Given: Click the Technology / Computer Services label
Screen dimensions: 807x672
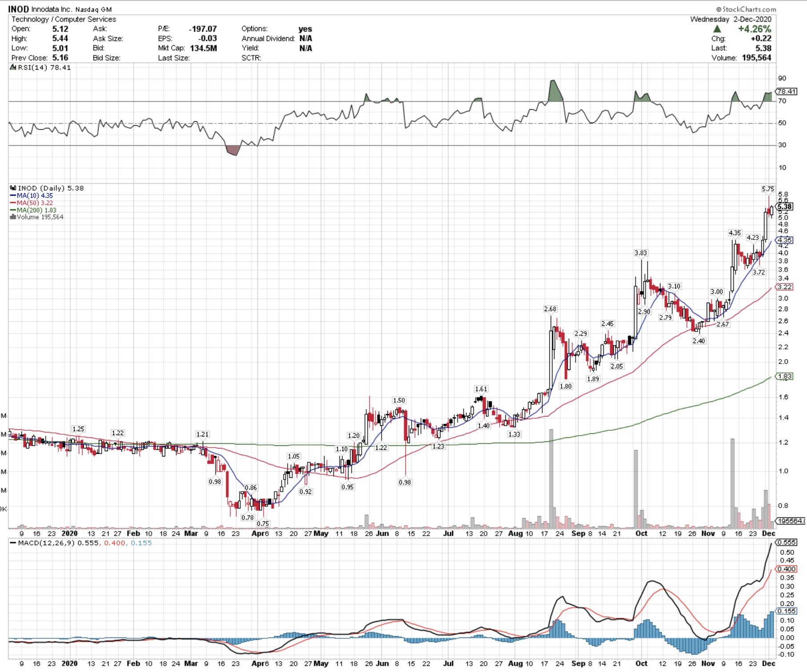Looking at the screenshot, I should (64, 19).
